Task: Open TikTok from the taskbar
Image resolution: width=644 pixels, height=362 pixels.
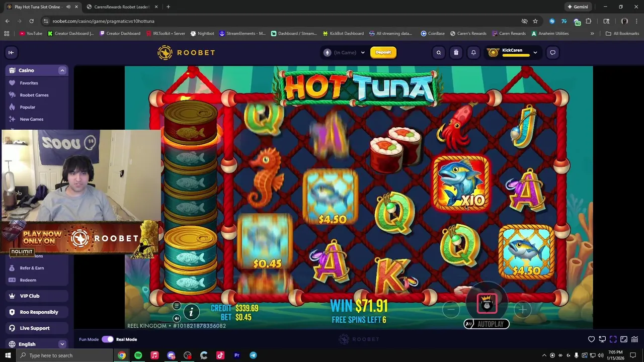Action: click(220, 355)
